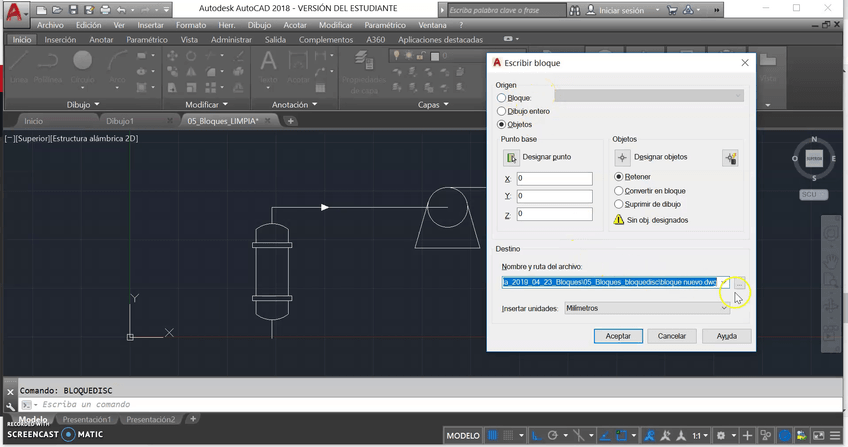Viewport: 848px width, 447px height.
Task: Click the ViewCube top face
Action: (813, 159)
